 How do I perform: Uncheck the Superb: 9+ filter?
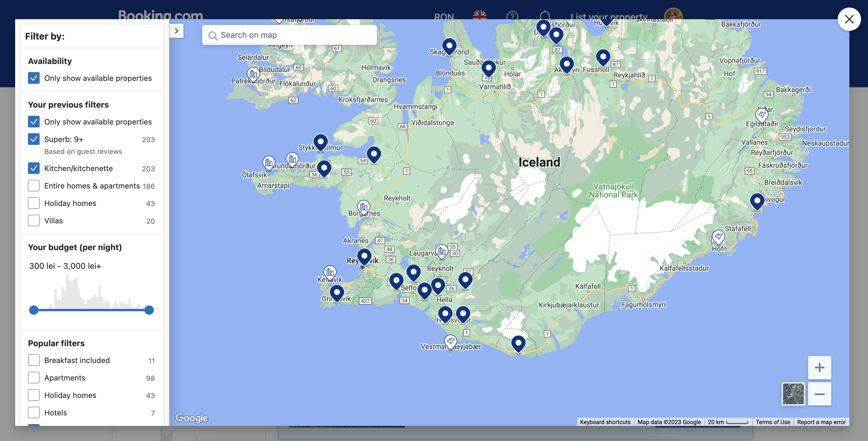pos(34,139)
